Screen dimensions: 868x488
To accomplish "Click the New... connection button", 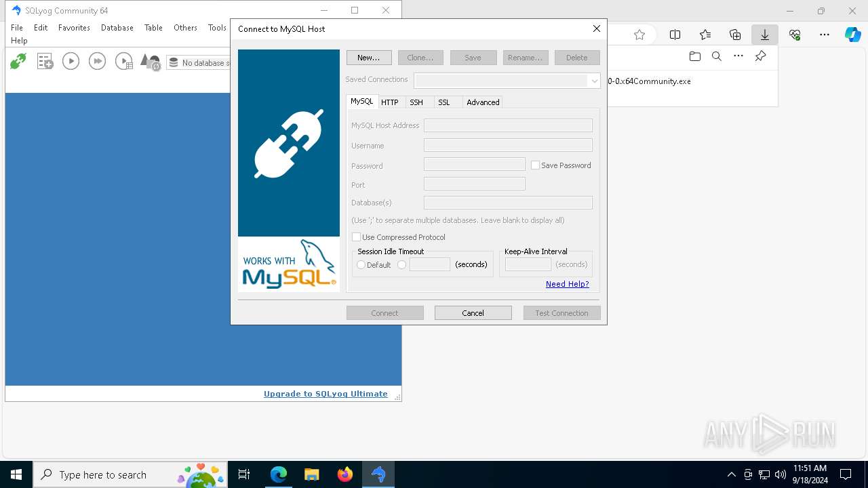I will 369,58.
